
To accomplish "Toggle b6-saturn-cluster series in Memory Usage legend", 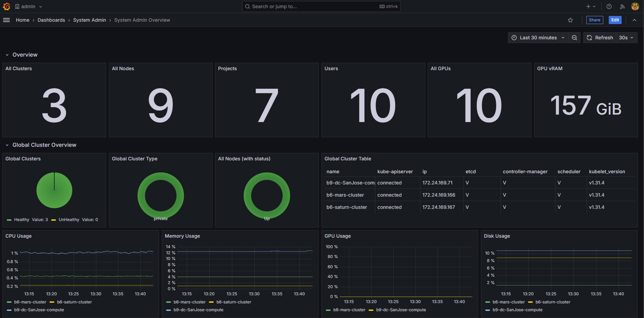I will [x=234, y=302].
